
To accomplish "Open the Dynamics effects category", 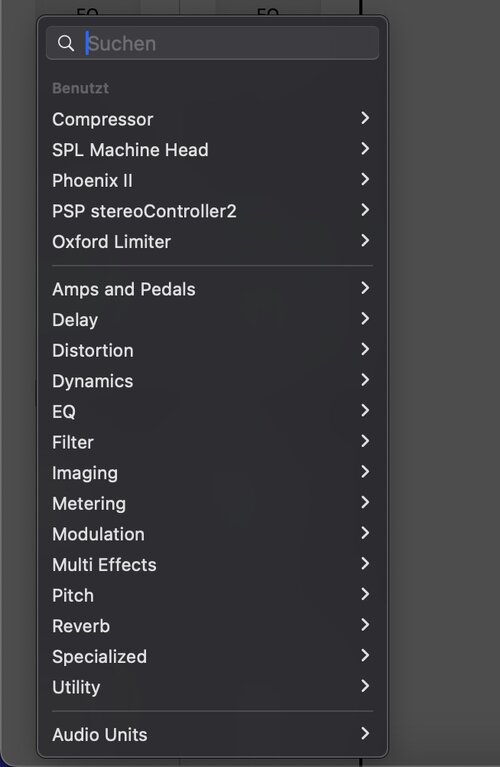I will 212,381.
